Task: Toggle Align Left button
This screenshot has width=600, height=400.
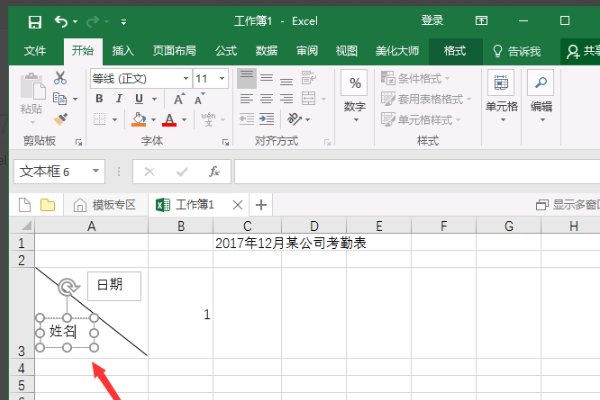Action: [x=247, y=99]
